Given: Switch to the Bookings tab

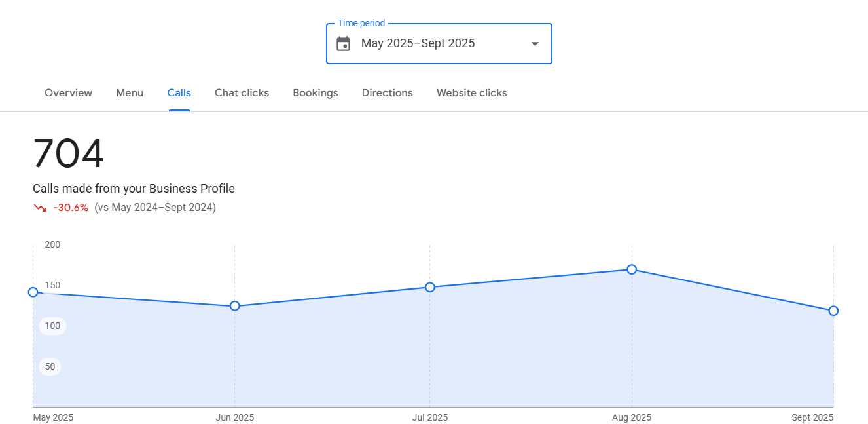Looking at the screenshot, I should pyautogui.click(x=316, y=93).
